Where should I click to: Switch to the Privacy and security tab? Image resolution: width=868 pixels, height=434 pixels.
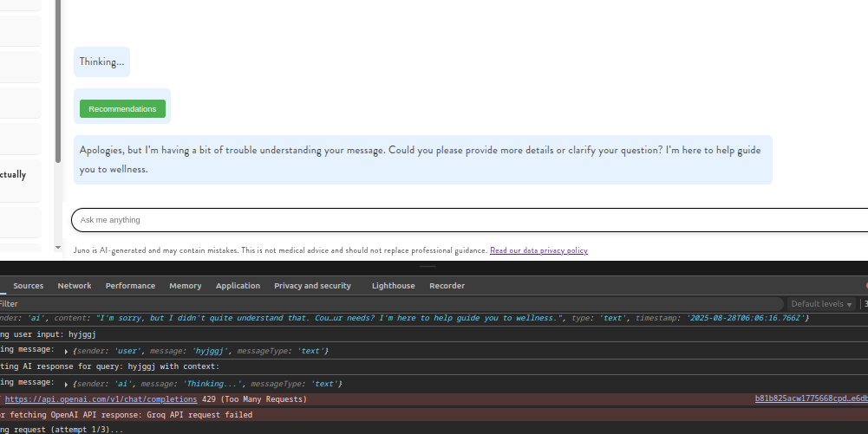point(312,286)
